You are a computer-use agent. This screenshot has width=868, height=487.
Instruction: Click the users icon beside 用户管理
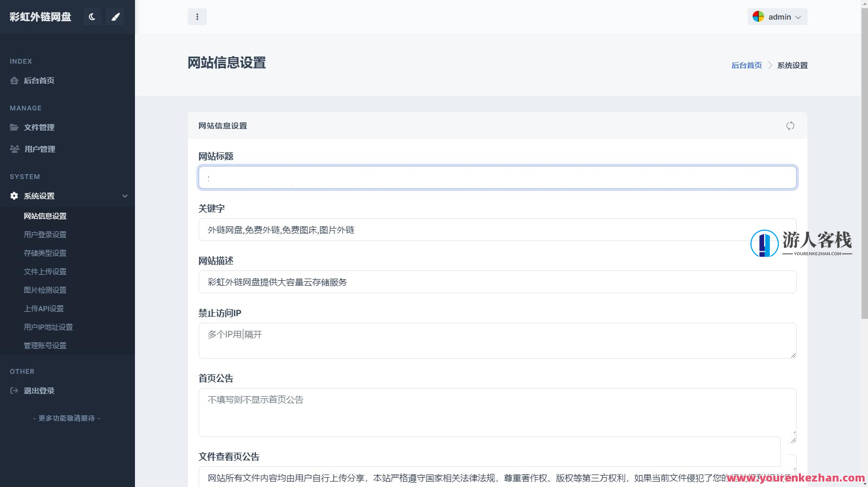pos(15,149)
